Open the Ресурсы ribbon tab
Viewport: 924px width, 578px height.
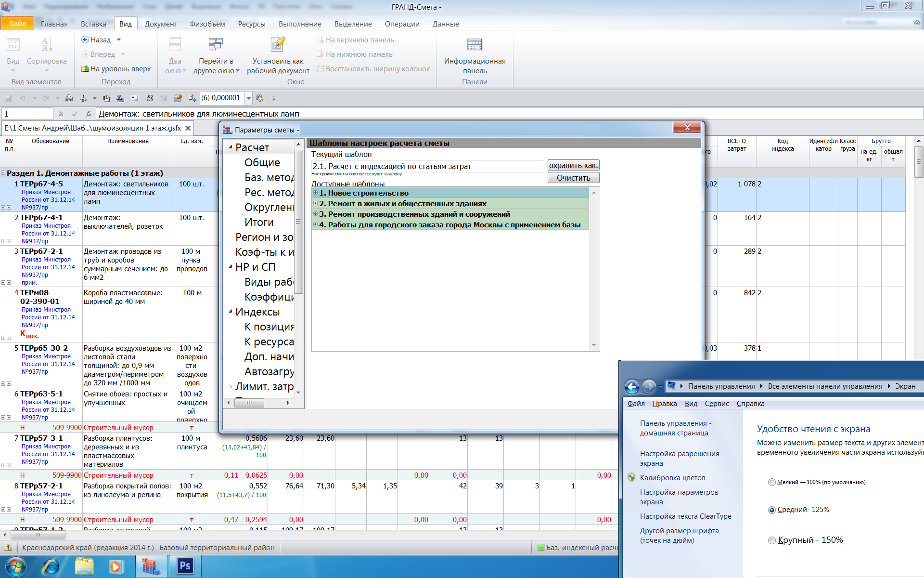251,24
